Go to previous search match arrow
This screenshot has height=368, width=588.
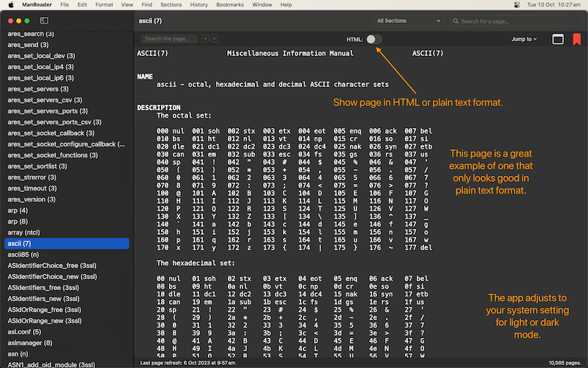205,38
